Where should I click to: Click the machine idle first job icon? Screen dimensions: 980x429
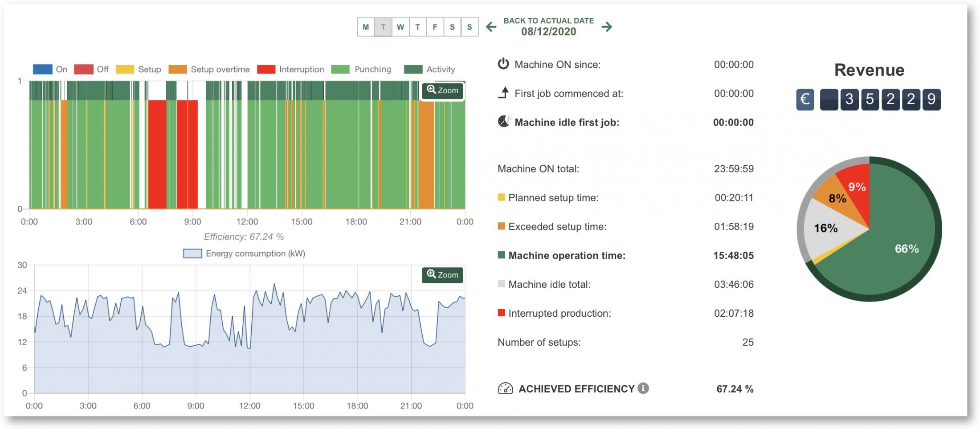pos(503,122)
